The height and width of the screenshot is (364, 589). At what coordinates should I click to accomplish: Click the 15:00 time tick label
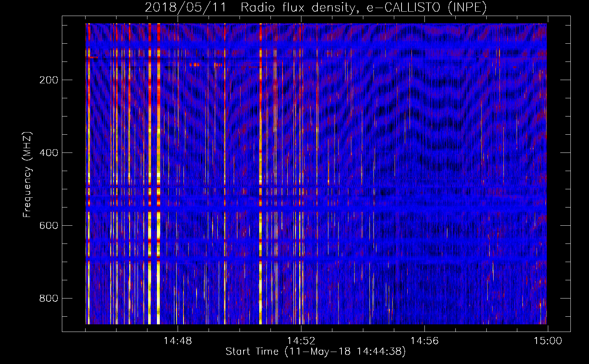pyautogui.click(x=548, y=341)
